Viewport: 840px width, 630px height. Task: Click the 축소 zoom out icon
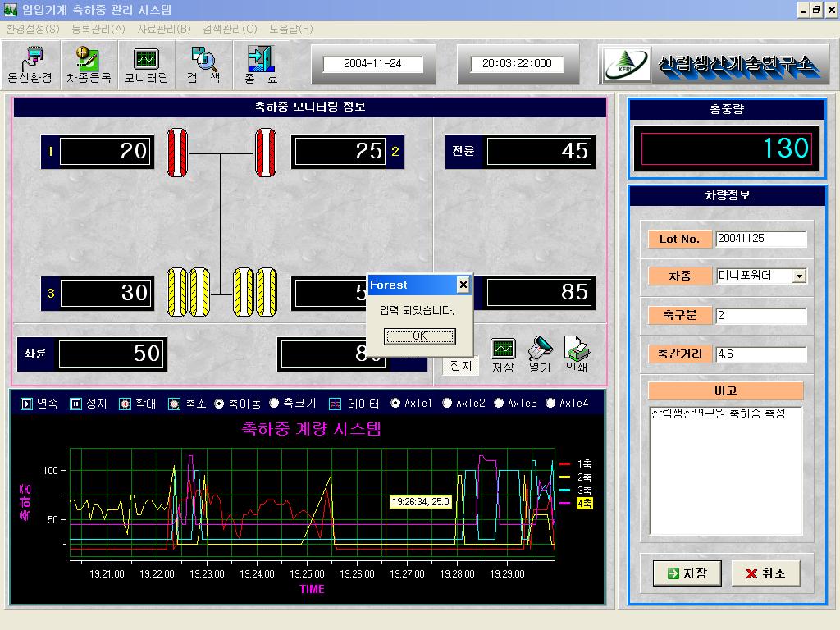coord(174,404)
